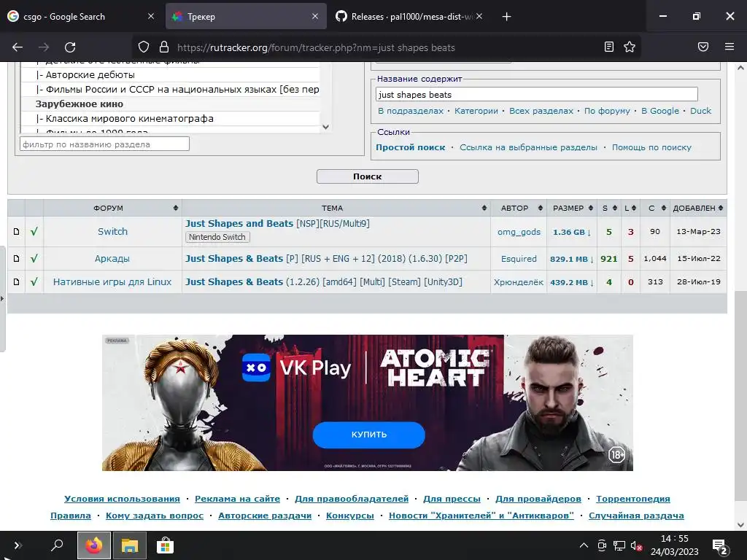Open 'Ссылка на выбранные разделы' link
747x560 pixels.
click(x=528, y=147)
